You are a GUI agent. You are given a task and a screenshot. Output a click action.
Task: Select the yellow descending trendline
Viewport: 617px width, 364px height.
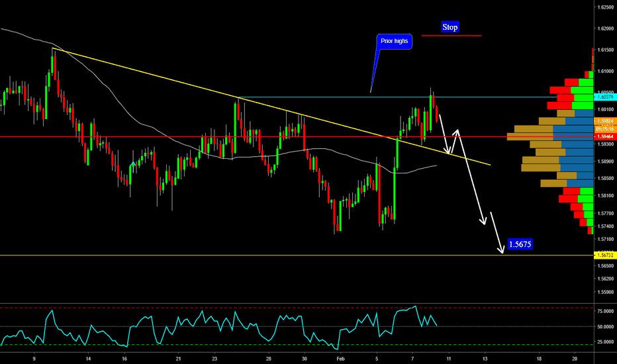[x=271, y=107]
